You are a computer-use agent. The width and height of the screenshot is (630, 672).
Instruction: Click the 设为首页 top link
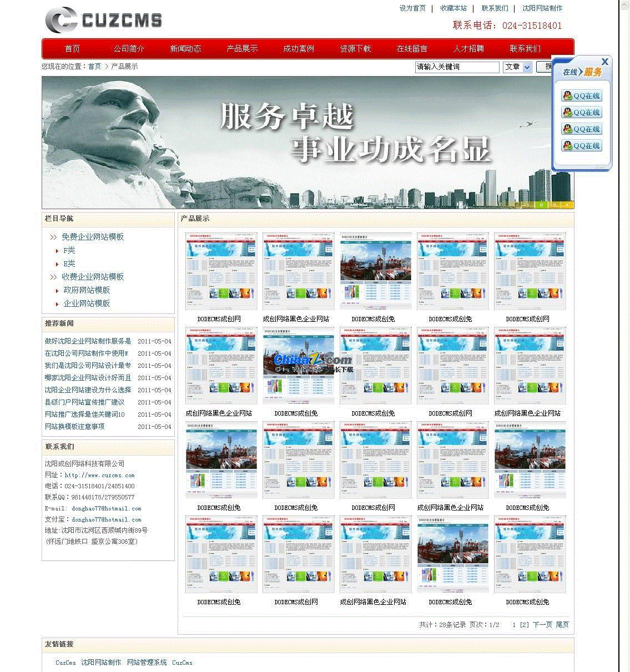tap(412, 8)
